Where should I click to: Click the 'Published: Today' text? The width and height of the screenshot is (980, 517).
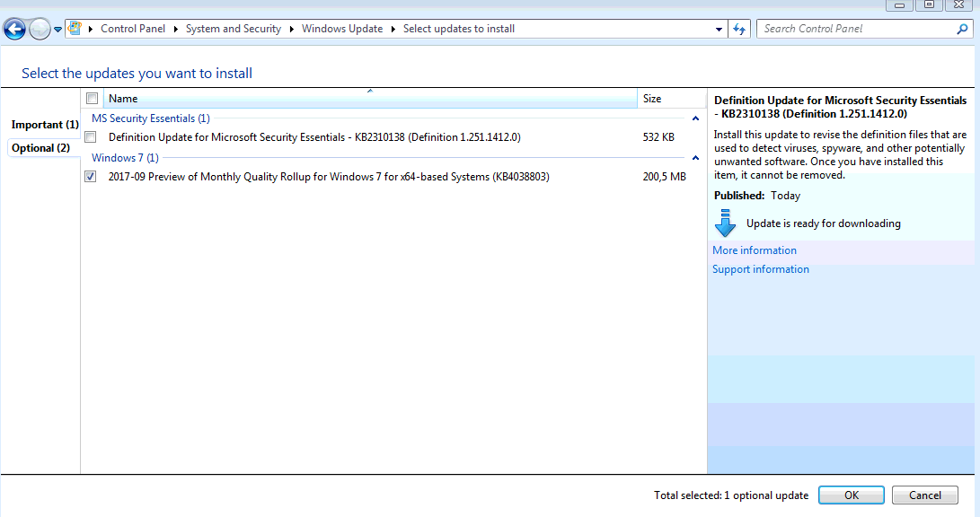tap(757, 196)
